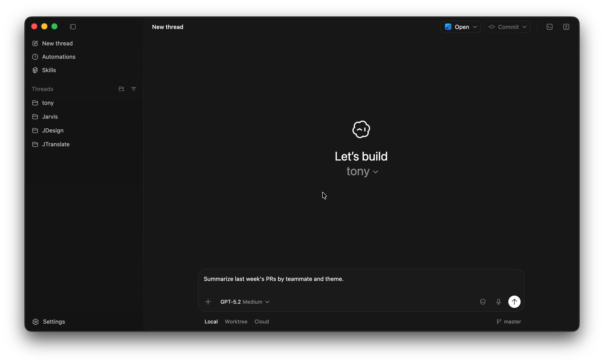This screenshot has height=364, width=604.
Task: Toggle the terminal panel icon
Action: pyautogui.click(x=549, y=27)
